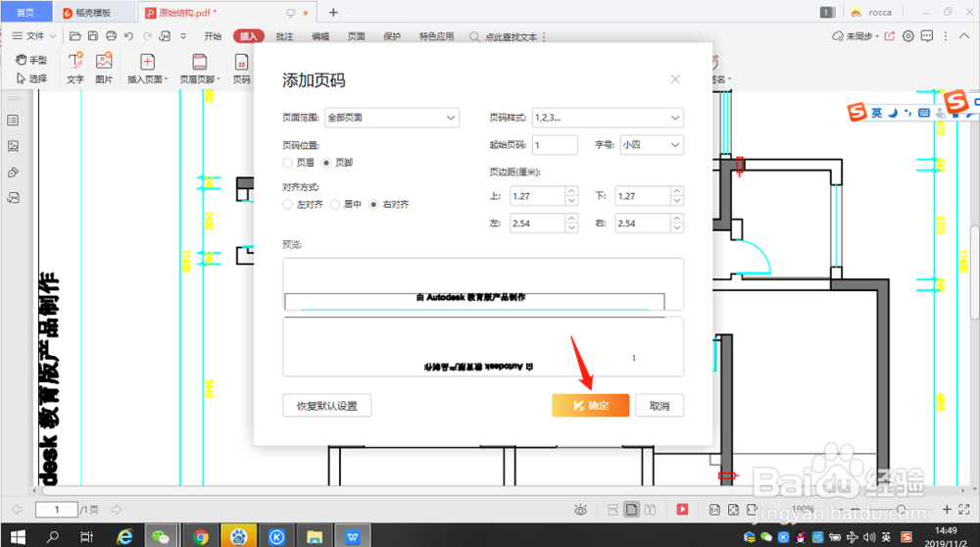Viewport: 980px width, 547px height.
Task: Decrease the 下 bottom margin value
Action: pos(677,201)
